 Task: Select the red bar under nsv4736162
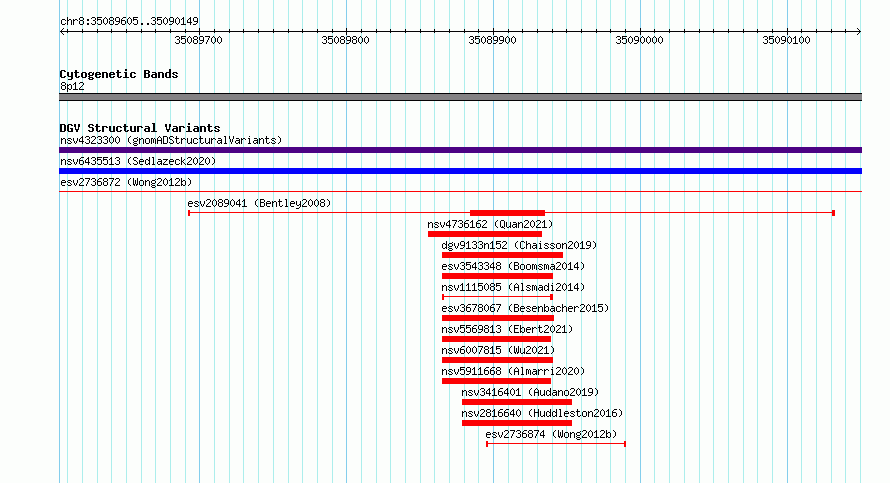pos(485,234)
